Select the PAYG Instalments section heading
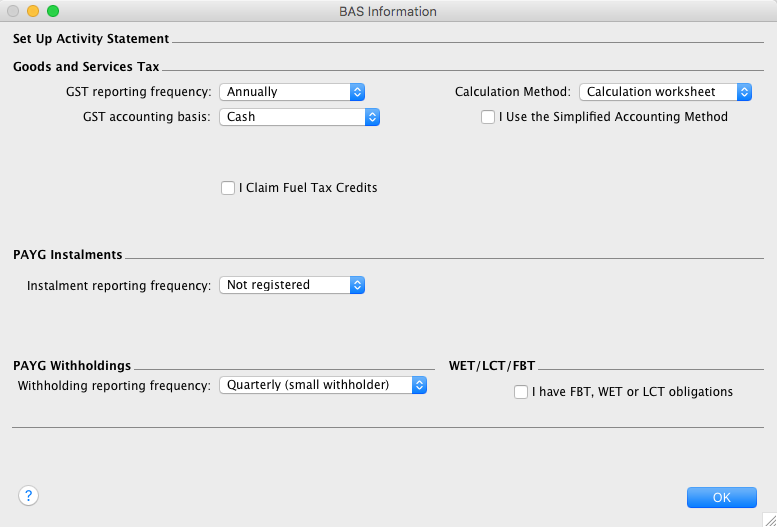This screenshot has height=527, width=777. 67,255
